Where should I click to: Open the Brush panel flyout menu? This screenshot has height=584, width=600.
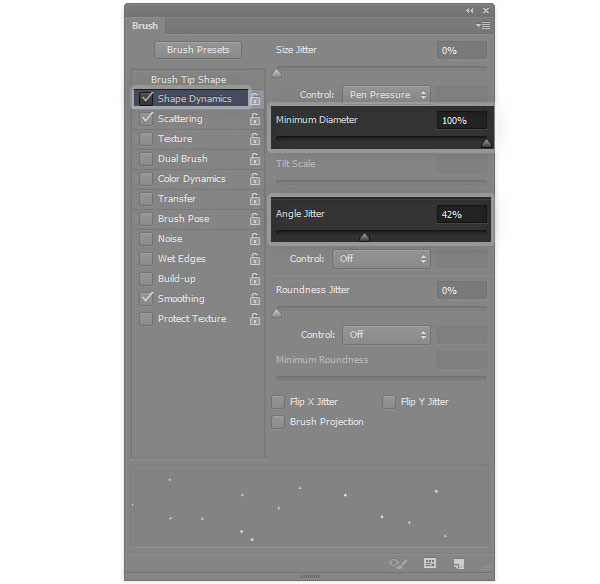click(483, 26)
